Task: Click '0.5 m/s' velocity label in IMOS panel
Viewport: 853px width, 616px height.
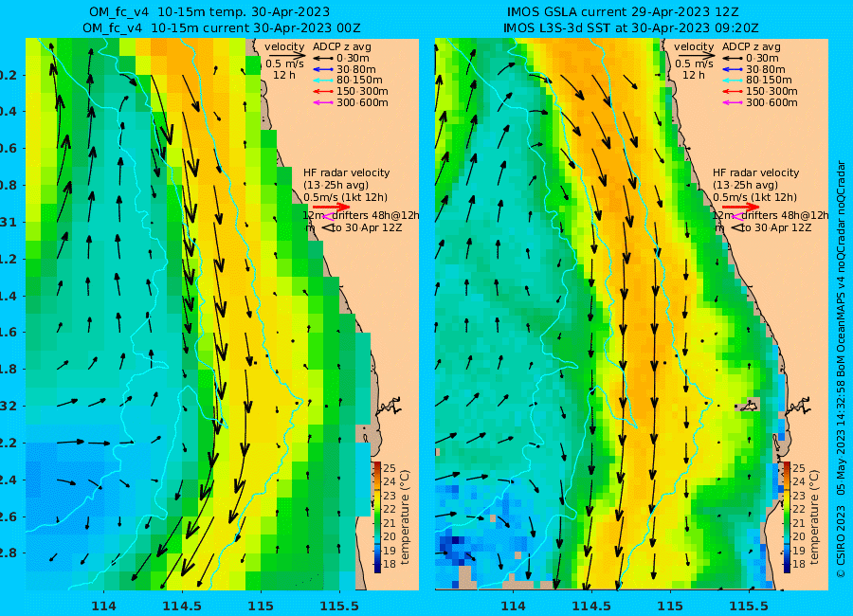Action: tap(694, 63)
